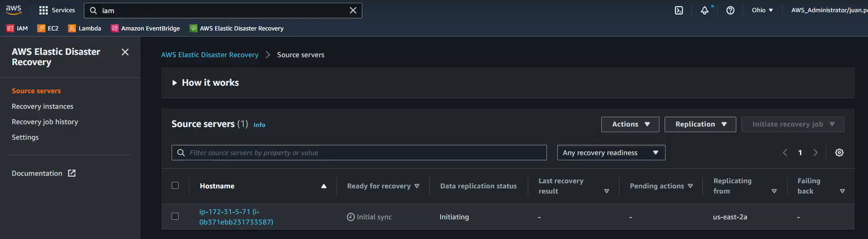Close the Elastic Disaster Recovery side panel
This screenshot has height=239, width=868.
125,52
